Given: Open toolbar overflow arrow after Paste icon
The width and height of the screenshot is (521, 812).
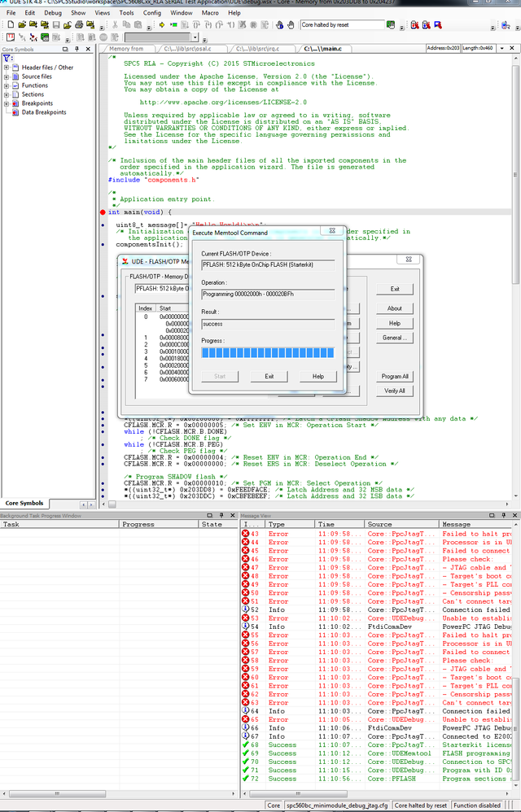Looking at the screenshot, I should pyautogui.click(x=149, y=28).
